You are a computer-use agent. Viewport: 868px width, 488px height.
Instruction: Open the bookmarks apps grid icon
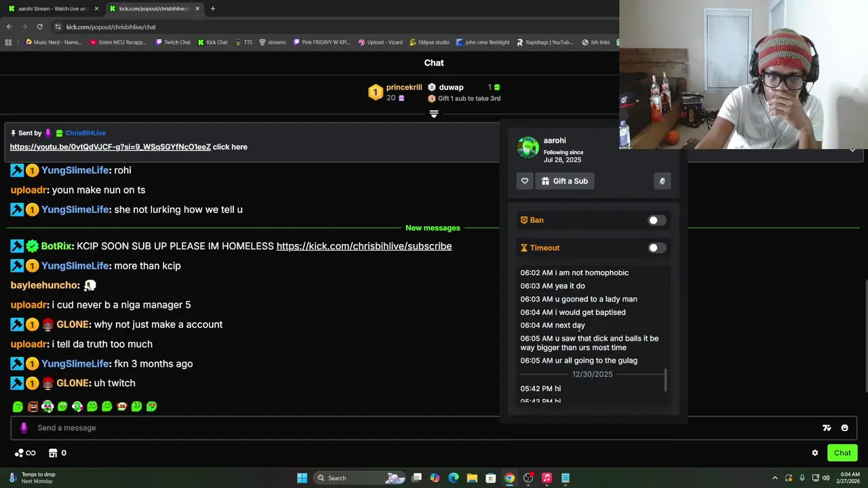(8, 42)
